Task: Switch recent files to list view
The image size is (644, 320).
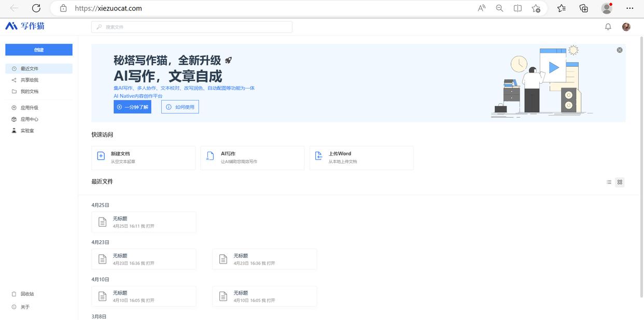Action: click(x=609, y=182)
